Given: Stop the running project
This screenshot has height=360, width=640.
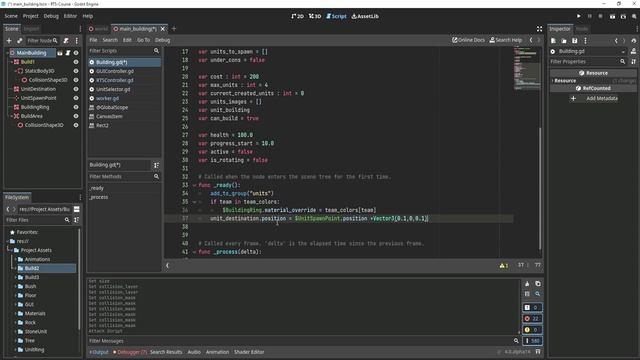Looking at the screenshot, I should click(600, 16).
